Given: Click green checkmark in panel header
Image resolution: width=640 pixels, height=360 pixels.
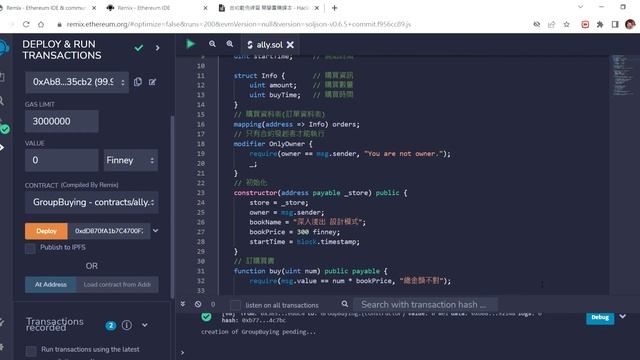Looking at the screenshot, I should 139,48.
